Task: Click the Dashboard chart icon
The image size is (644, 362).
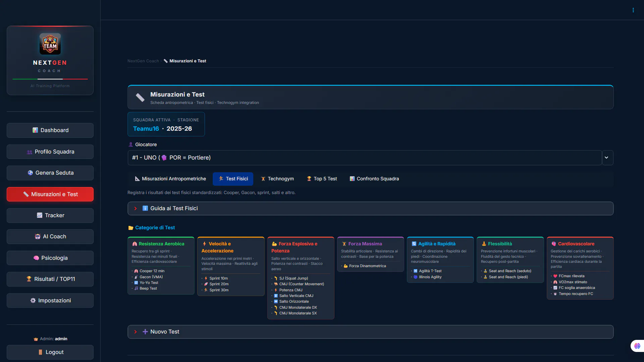Action: pyautogui.click(x=35, y=130)
